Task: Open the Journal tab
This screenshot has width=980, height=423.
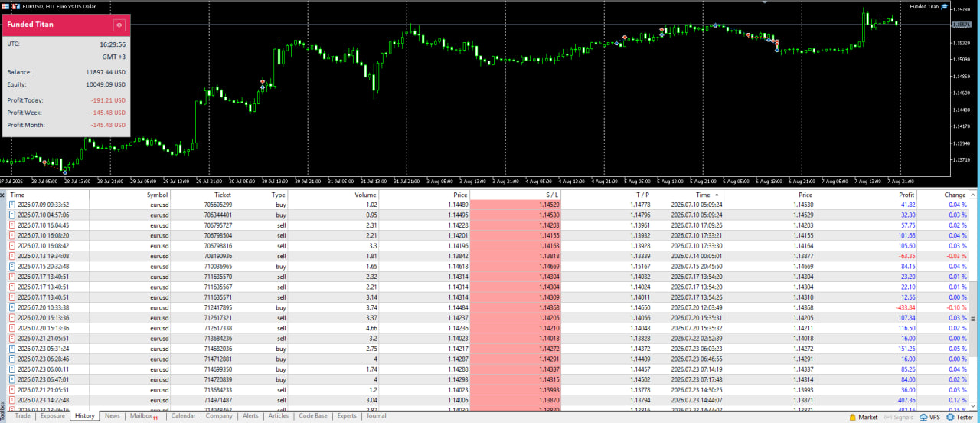Action: pos(377,416)
